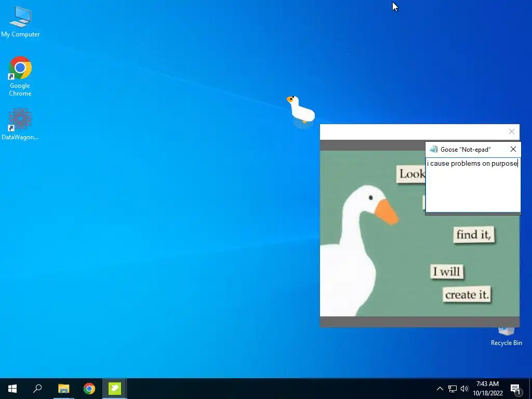Click the Not-epad window notepad icon

pyautogui.click(x=434, y=149)
